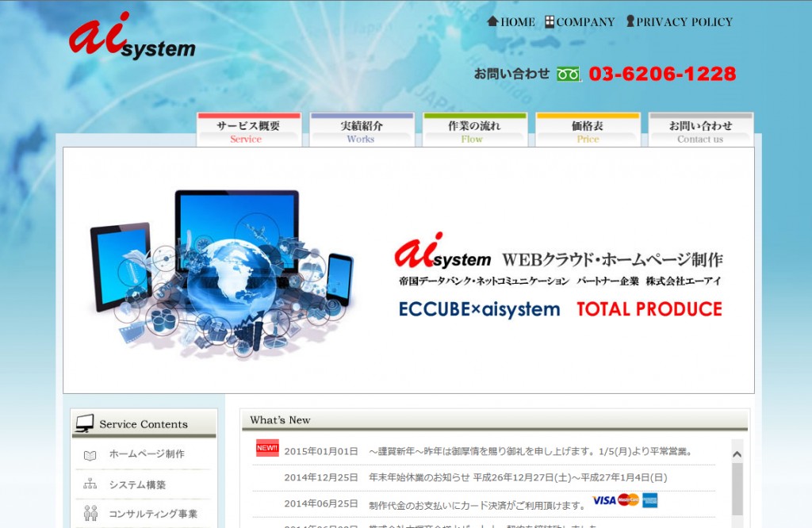Click WEBクラウド・ホームページ制作 banner heading
The width and height of the screenshot is (812, 528).
612,259
